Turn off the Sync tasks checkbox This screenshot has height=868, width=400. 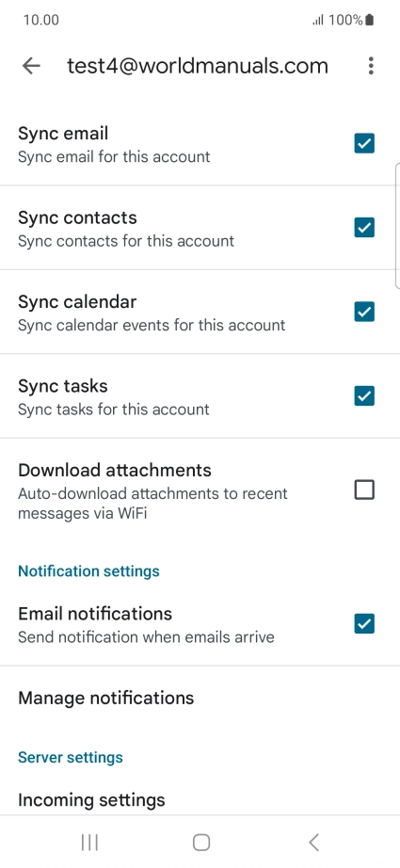coord(364,395)
